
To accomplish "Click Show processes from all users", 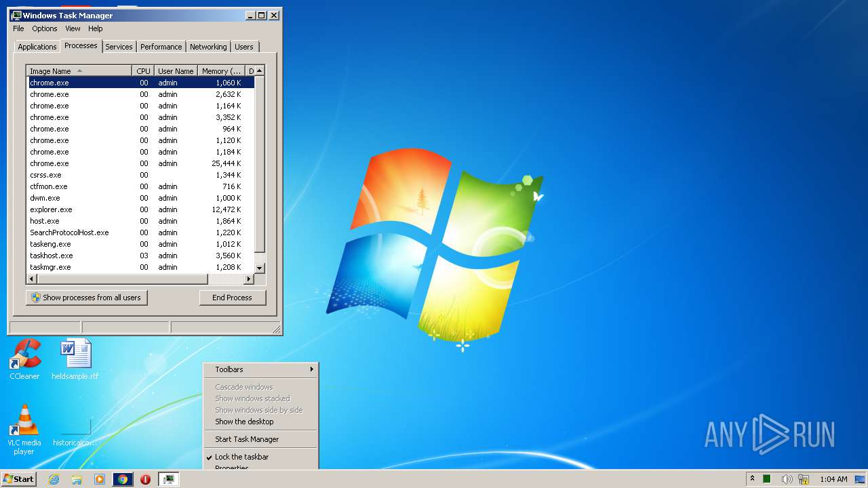I will tap(86, 298).
